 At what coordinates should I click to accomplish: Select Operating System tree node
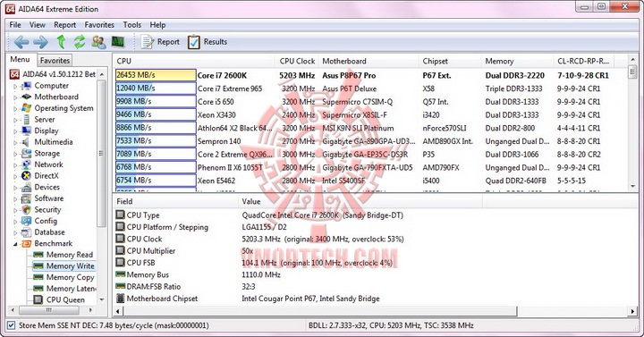(64, 108)
